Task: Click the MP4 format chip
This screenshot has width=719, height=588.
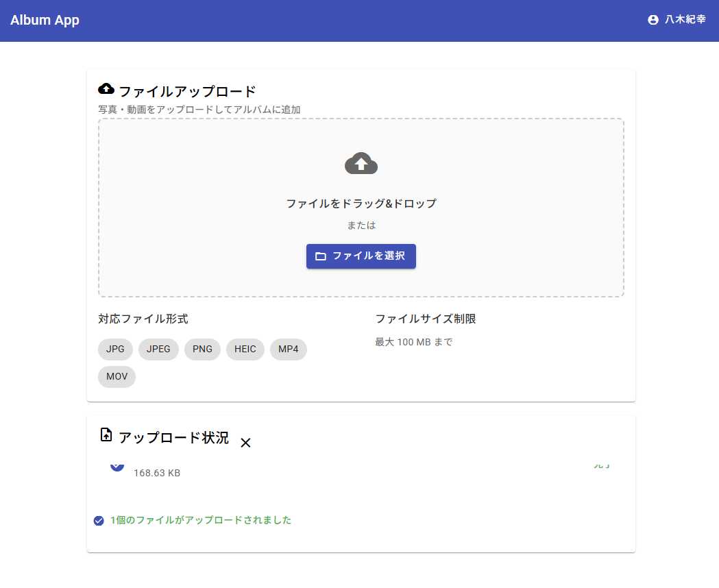Action: pyautogui.click(x=288, y=349)
